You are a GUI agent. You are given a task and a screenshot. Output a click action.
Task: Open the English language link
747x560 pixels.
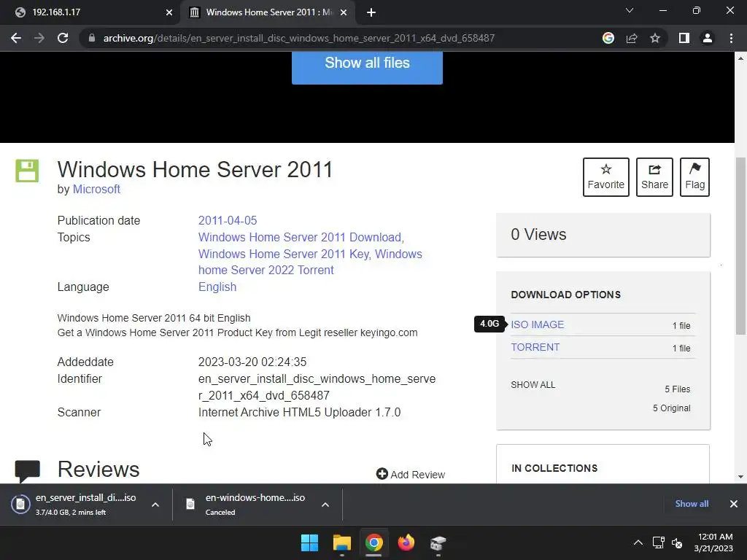217,287
